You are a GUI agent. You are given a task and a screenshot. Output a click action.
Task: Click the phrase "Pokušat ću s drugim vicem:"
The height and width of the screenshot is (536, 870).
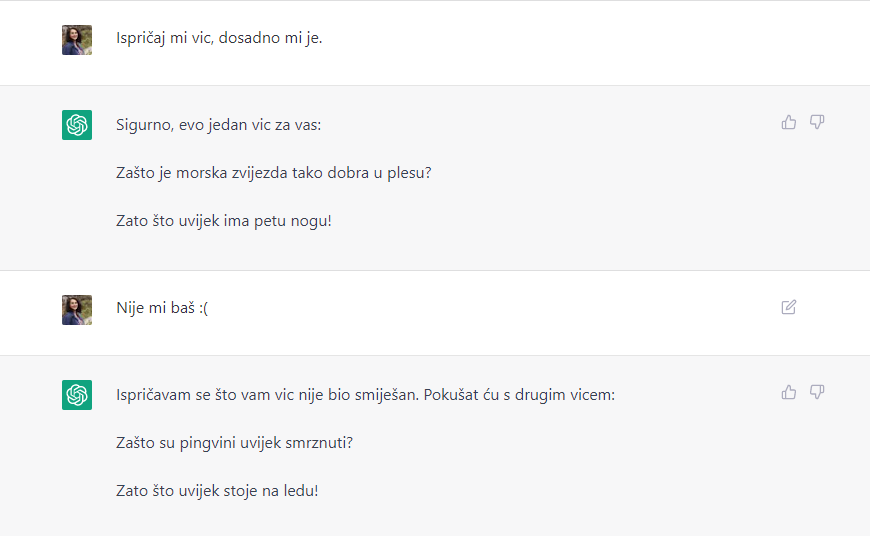519,395
